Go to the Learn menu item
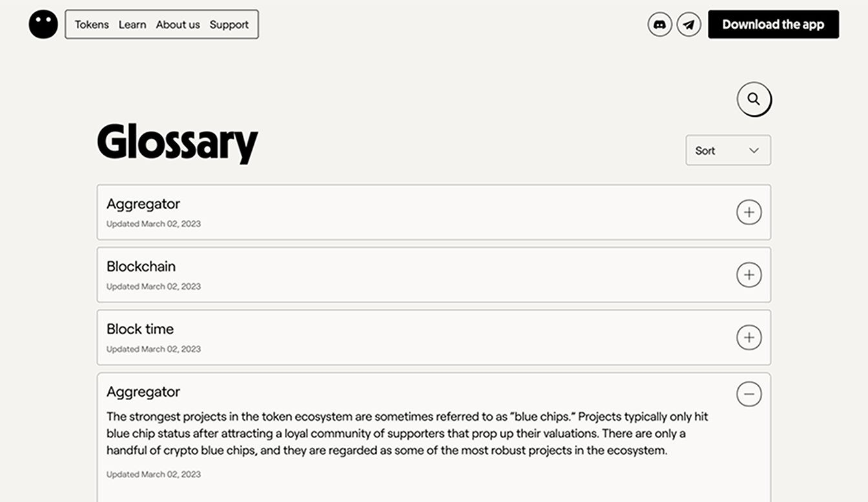The height and width of the screenshot is (502, 868). tap(132, 25)
